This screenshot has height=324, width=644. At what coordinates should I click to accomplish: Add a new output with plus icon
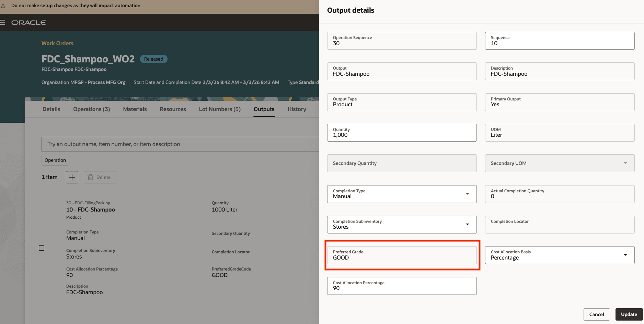tap(72, 177)
